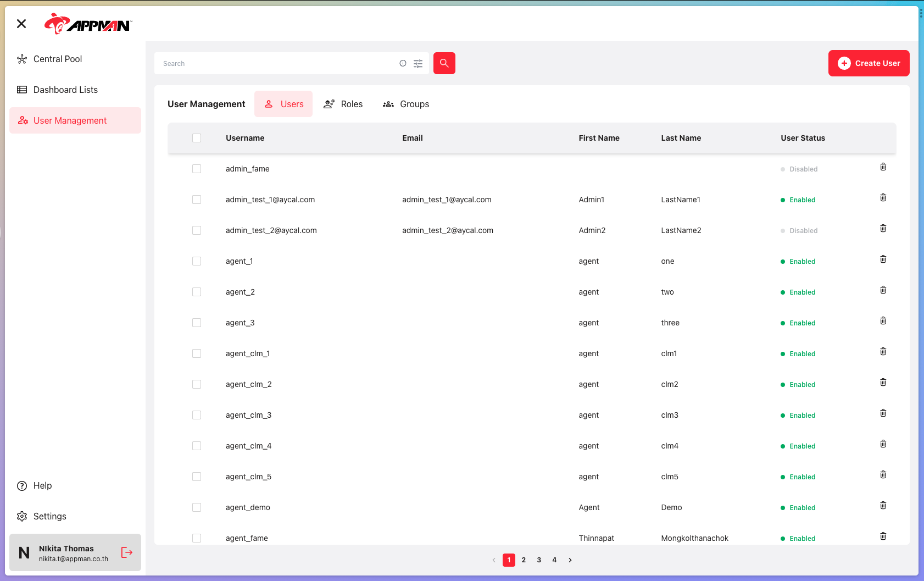
Task: Click the Last Name column header
Action: [x=681, y=138]
